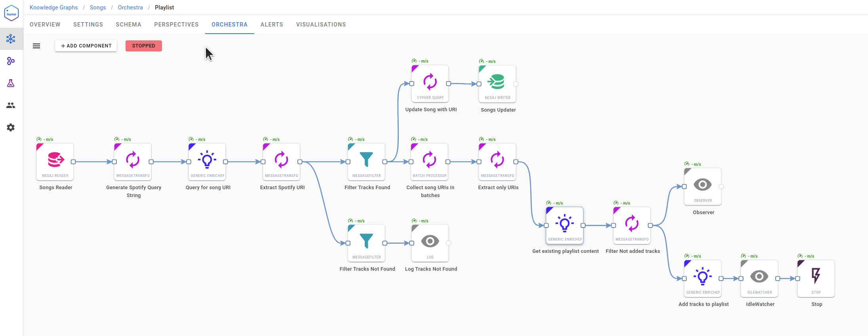Expand the hamburger menu beside Add Component
Viewport: 868px width, 336px height.
[x=36, y=46]
